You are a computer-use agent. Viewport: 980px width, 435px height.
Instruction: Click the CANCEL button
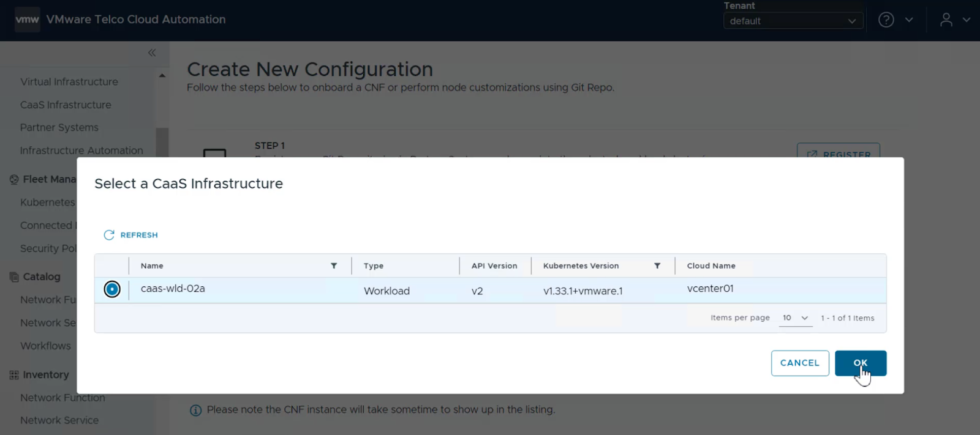coord(800,363)
